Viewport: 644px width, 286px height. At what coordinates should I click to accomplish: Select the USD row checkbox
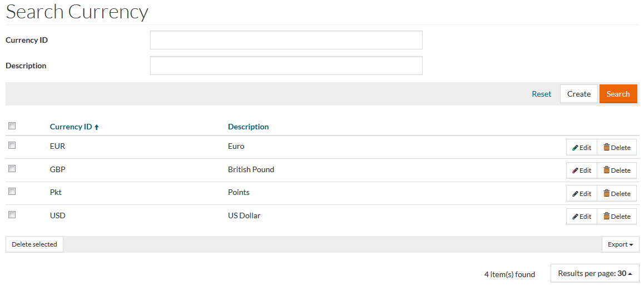pos(12,214)
